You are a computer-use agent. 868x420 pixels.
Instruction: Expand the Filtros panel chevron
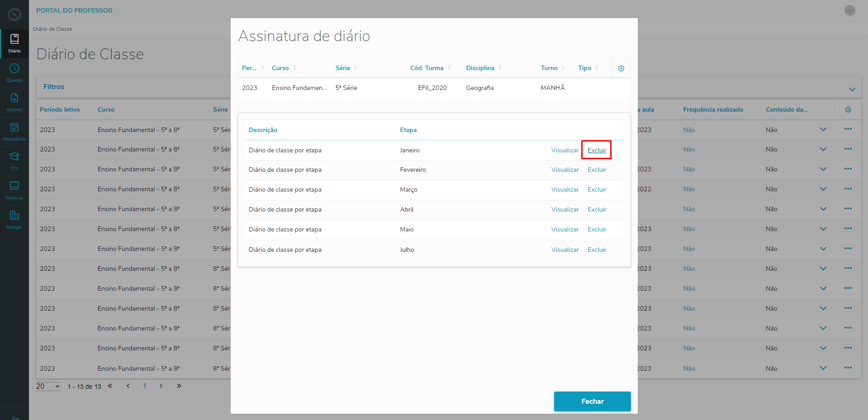[x=852, y=89]
